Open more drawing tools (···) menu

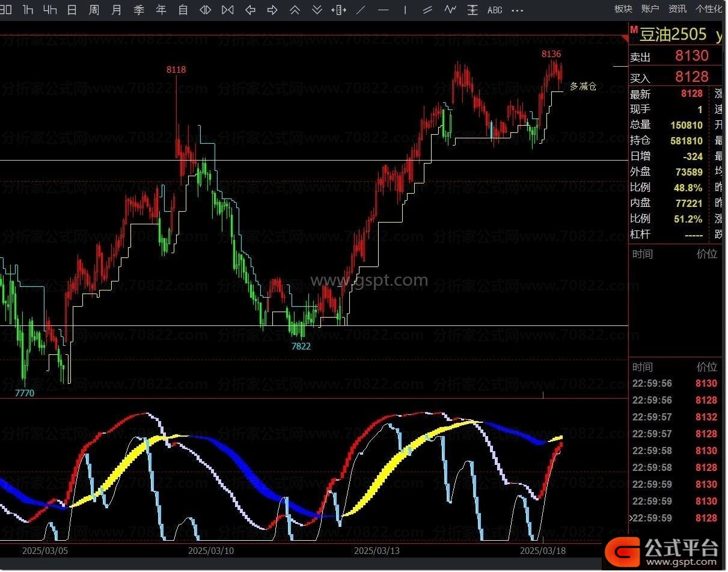516,10
